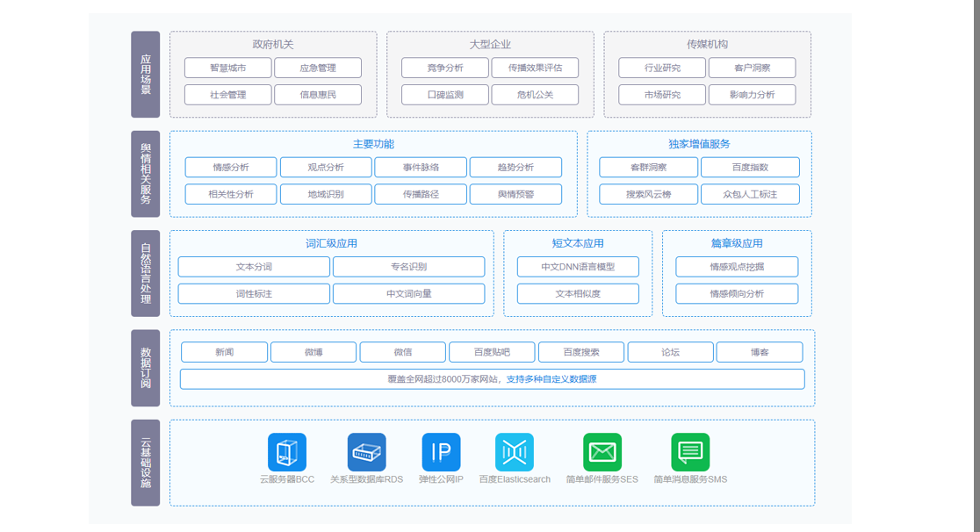Open the 事件脉络 function box
Viewport: 980px width, 532px height.
421,167
